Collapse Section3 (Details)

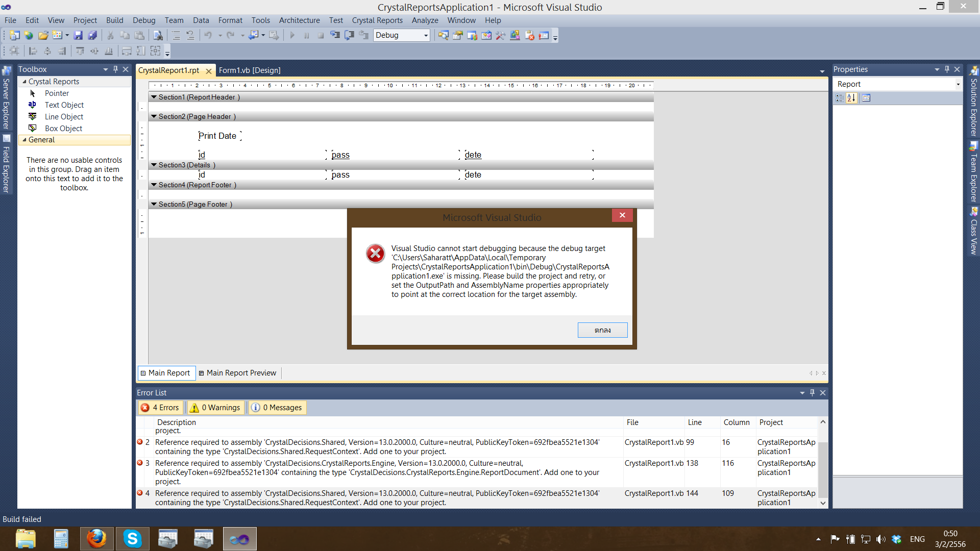[x=154, y=165]
